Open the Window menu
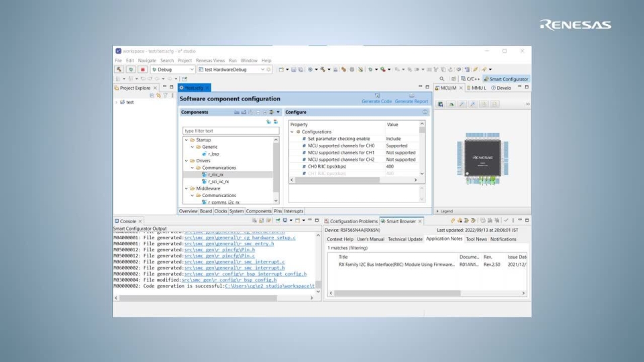 click(x=249, y=60)
